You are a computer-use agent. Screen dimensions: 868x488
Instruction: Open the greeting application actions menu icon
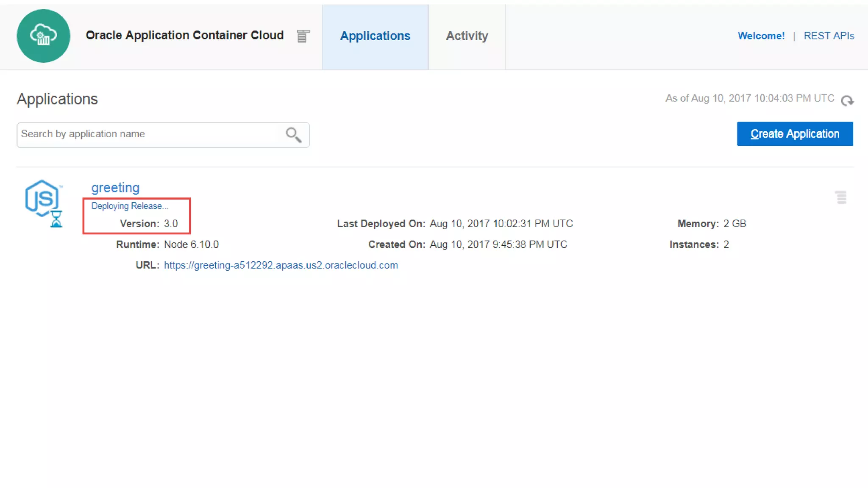(x=841, y=197)
